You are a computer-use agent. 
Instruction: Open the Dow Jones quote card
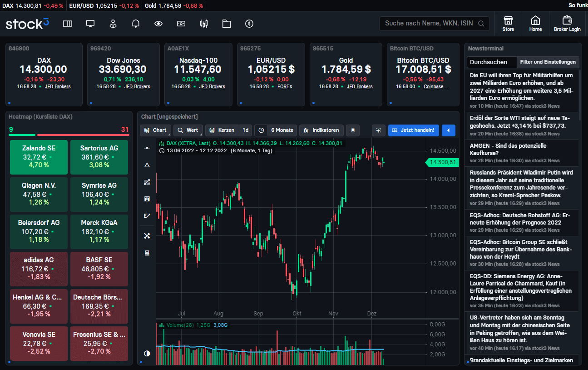point(124,75)
